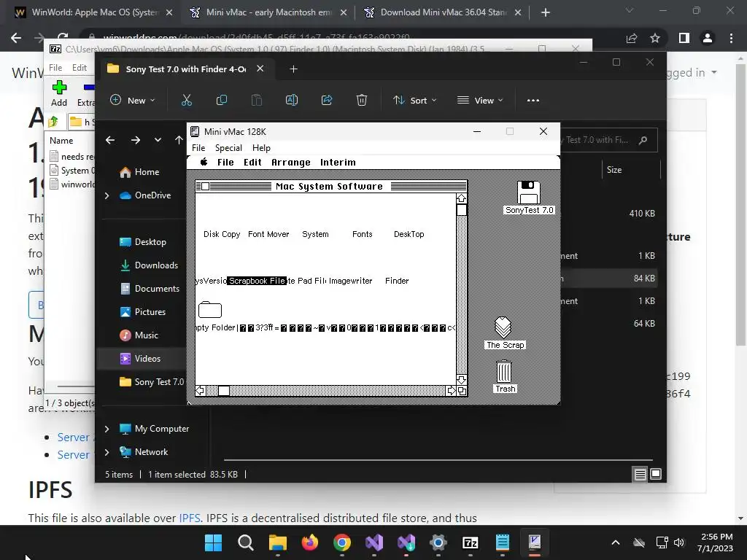This screenshot has width=747, height=560.
Task: Click the Rename icon in Explorer toolbar
Action: [x=292, y=100]
